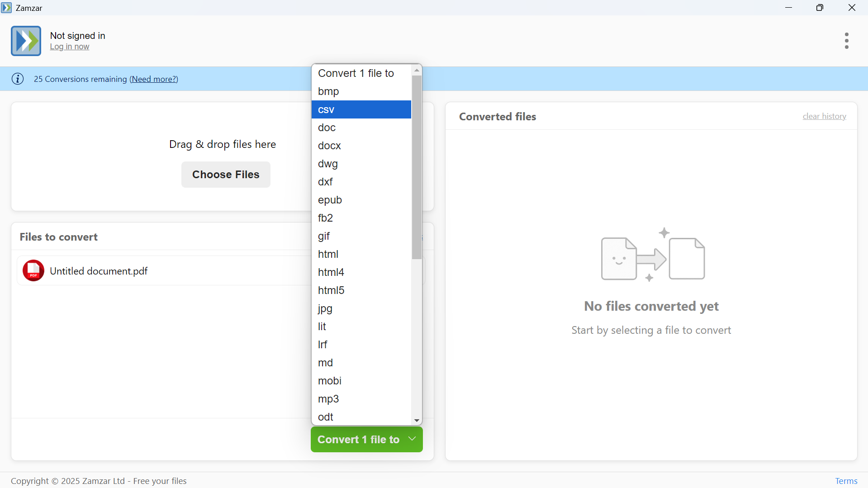
Task: Click the info icon in conversions banner
Action: (x=18, y=79)
